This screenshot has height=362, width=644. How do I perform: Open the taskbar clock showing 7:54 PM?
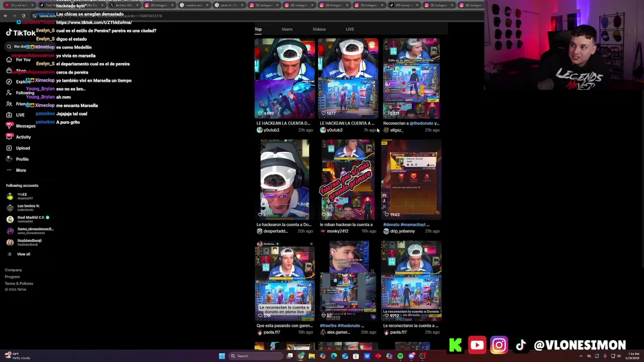pos(632,356)
